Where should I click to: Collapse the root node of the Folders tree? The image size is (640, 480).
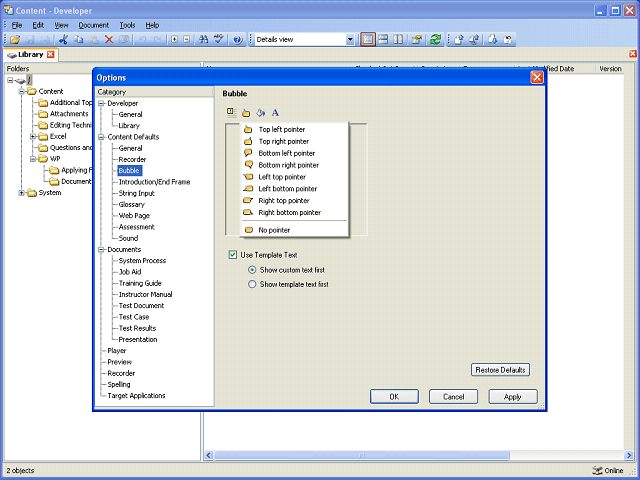click(10, 80)
